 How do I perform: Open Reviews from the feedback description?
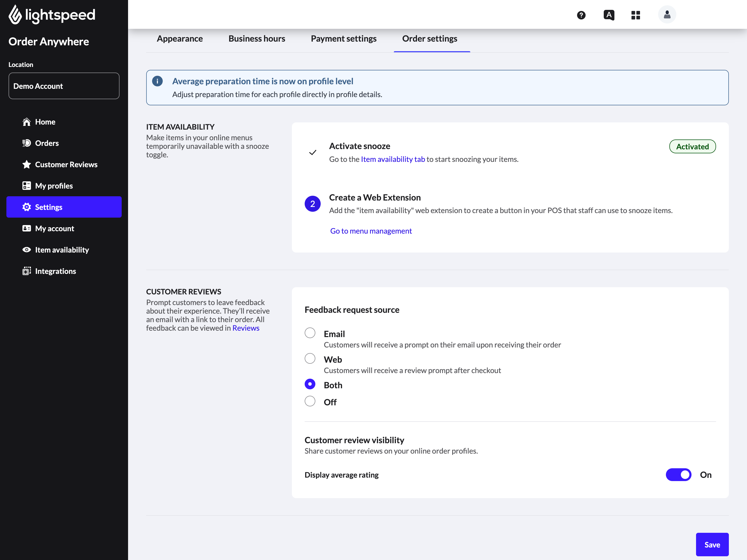coord(246,328)
